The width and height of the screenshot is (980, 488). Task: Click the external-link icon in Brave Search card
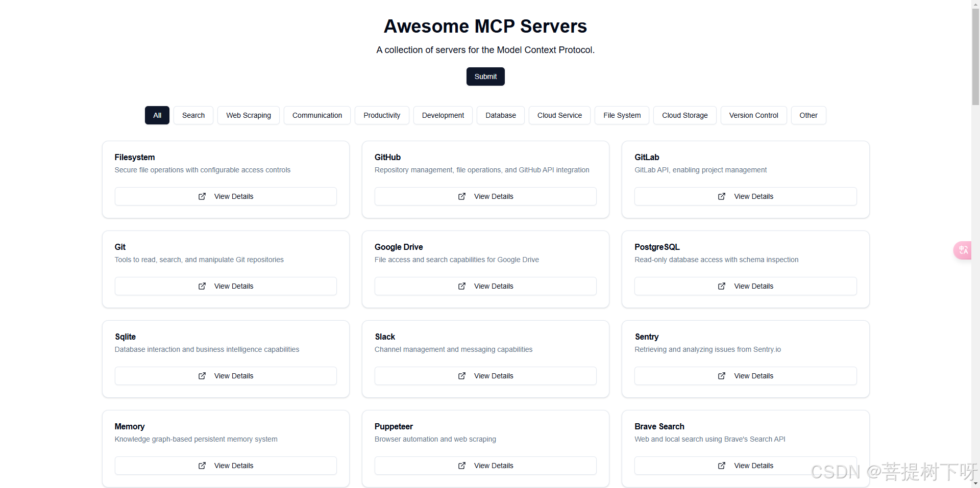click(722, 466)
